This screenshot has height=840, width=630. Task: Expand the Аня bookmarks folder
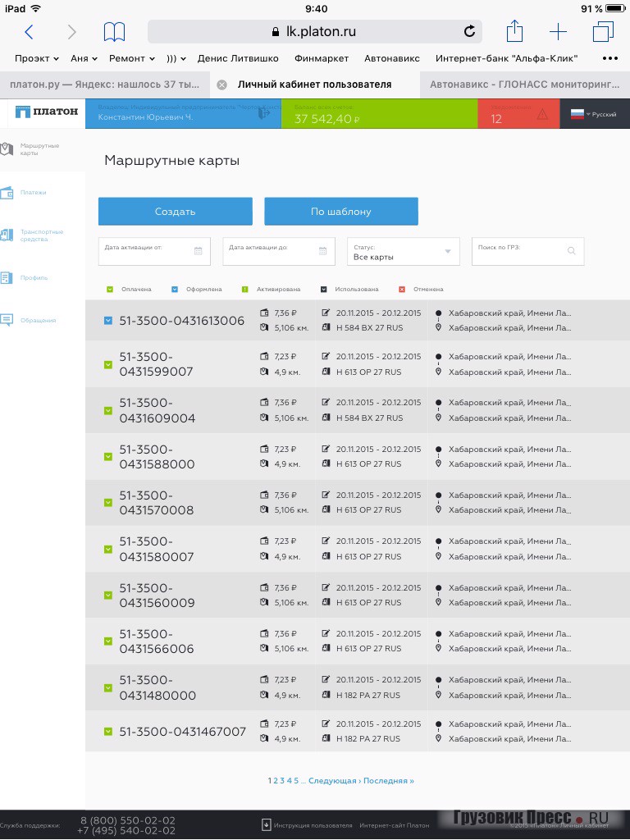(x=84, y=58)
